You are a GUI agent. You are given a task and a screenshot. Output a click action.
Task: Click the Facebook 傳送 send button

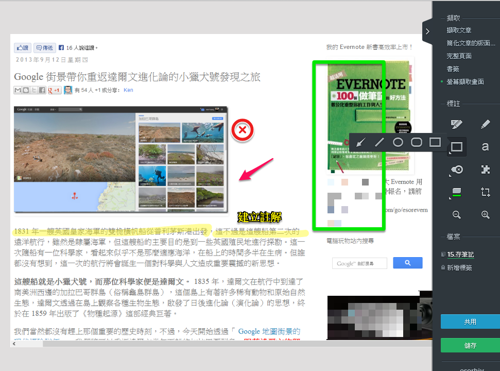44,48
